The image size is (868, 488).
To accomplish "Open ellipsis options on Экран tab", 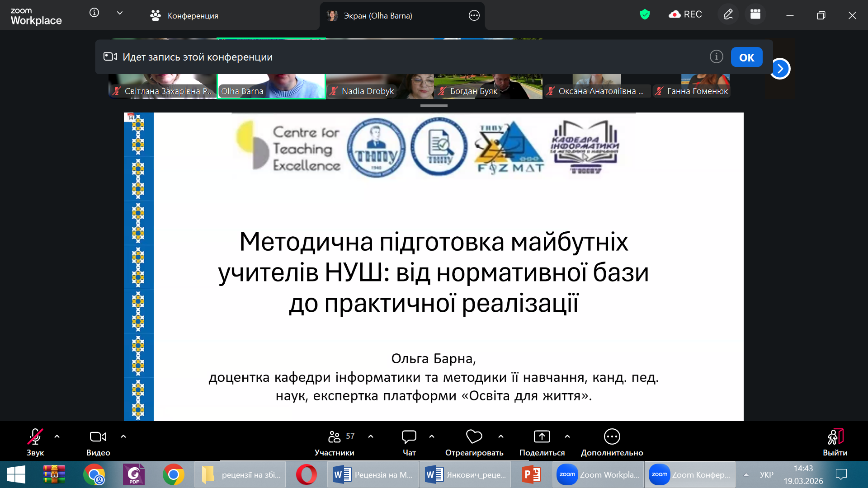I will tap(474, 16).
